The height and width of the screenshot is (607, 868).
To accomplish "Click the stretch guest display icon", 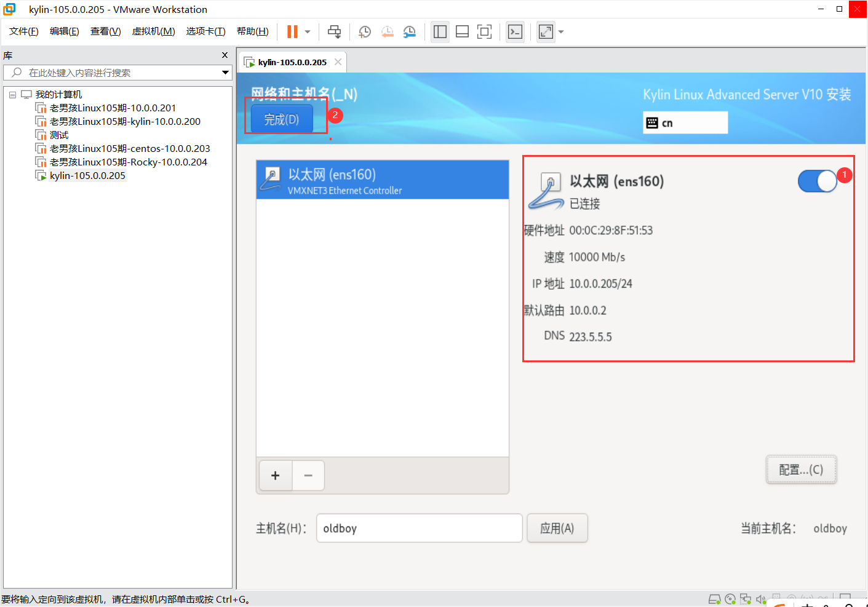I will click(546, 32).
